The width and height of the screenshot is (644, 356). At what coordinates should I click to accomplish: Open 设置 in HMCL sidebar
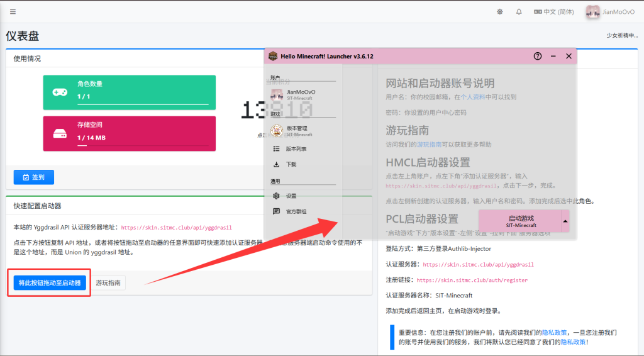(302, 196)
